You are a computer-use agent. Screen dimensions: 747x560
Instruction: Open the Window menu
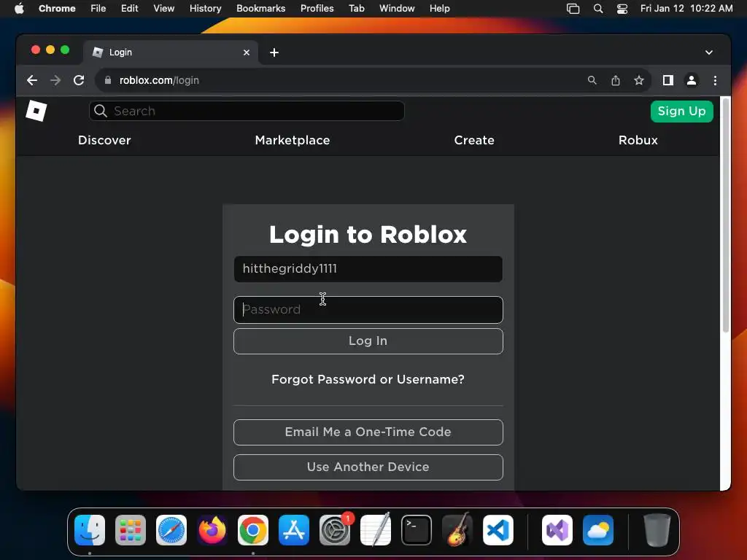click(x=397, y=8)
